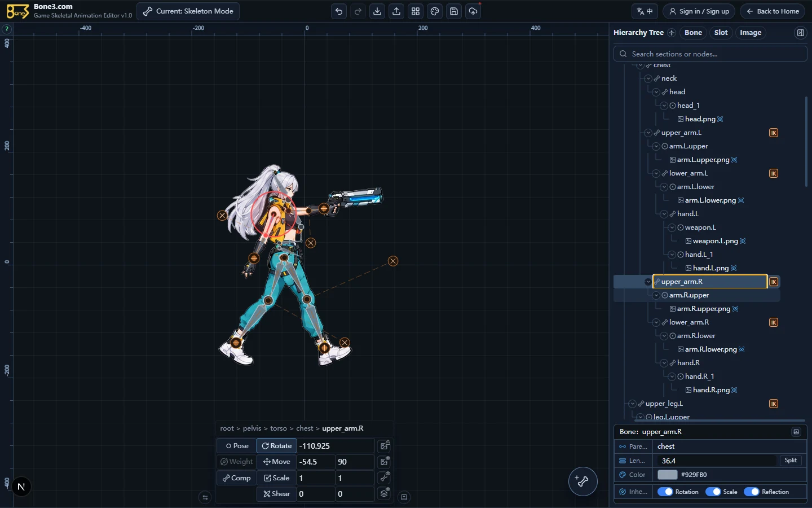
Task: Toggle image visibility eye icon beside Move
Action: tap(385, 461)
